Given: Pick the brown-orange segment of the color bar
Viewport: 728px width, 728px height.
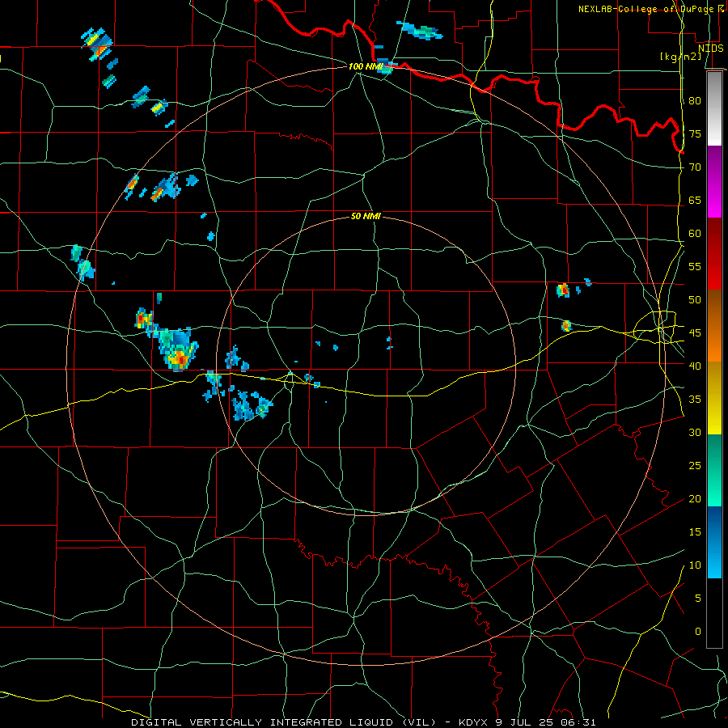Looking at the screenshot, I should click(x=714, y=326).
